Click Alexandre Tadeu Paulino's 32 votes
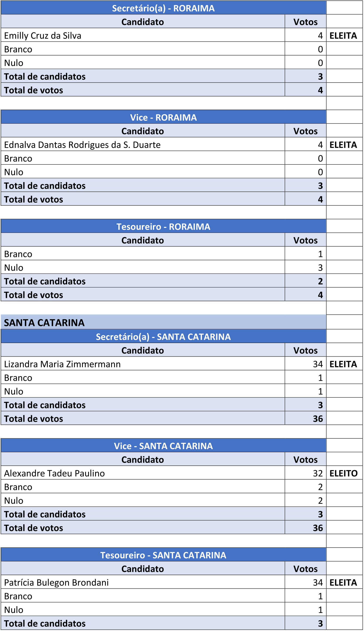This screenshot has width=364, height=631. (318, 473)
